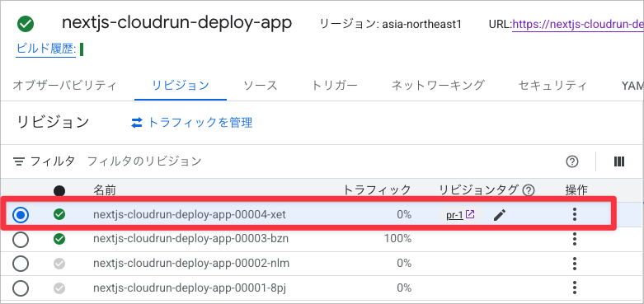
Task: Click the リージョン: asia-northeast1 text
Action: click(391, 25)
